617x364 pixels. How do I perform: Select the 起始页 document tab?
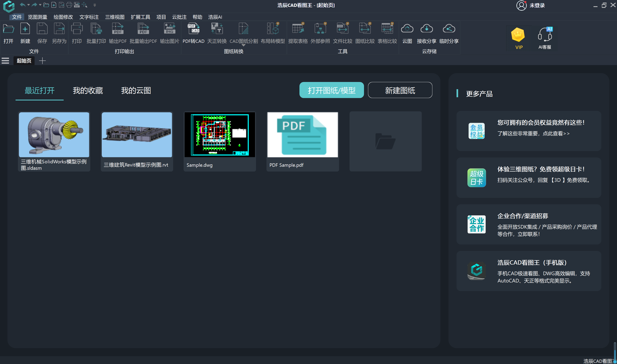[24, 61]
